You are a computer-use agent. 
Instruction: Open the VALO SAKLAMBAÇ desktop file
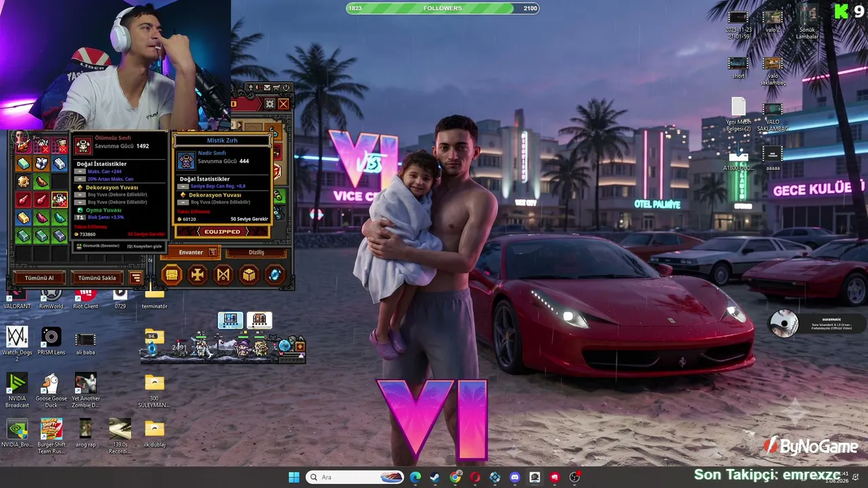772,117
